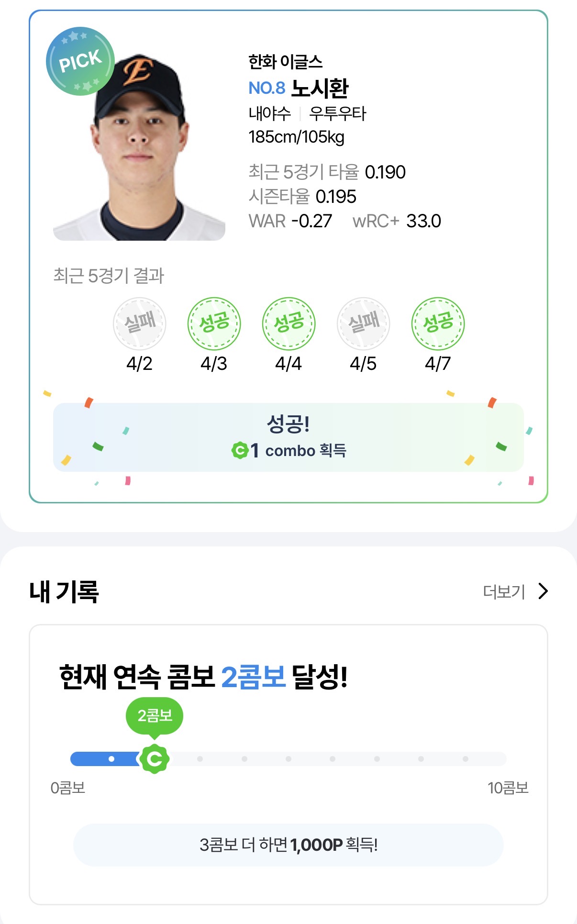Select player name 노시환
This screenshot has width=577, height=924.
point(320,88)
